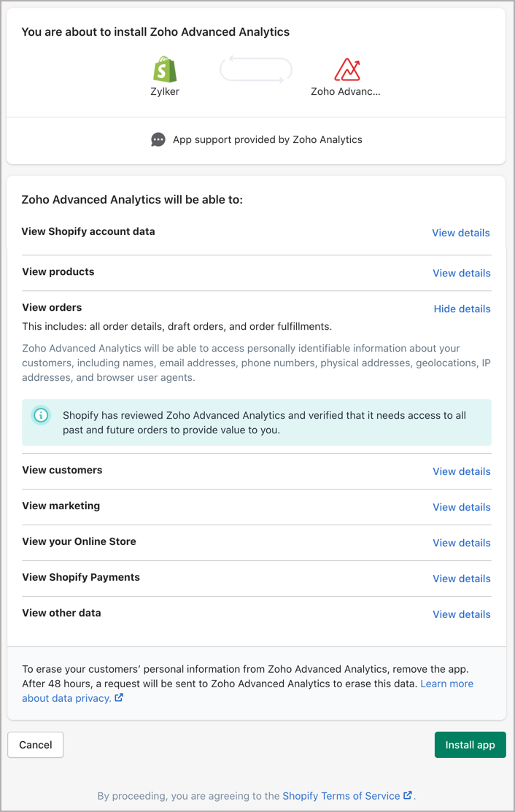Click the app support chat bubble icon
Screen dimensions: 515x812
pos(158,139)
